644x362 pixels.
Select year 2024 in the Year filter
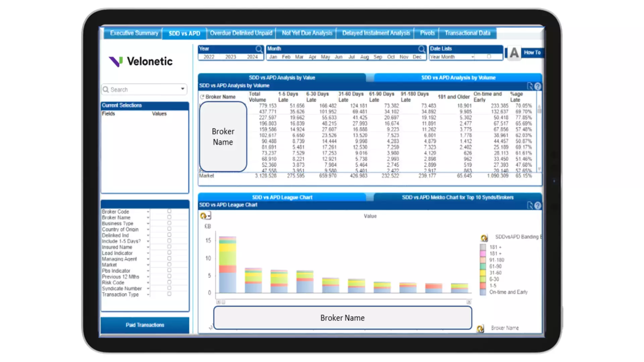252,57
